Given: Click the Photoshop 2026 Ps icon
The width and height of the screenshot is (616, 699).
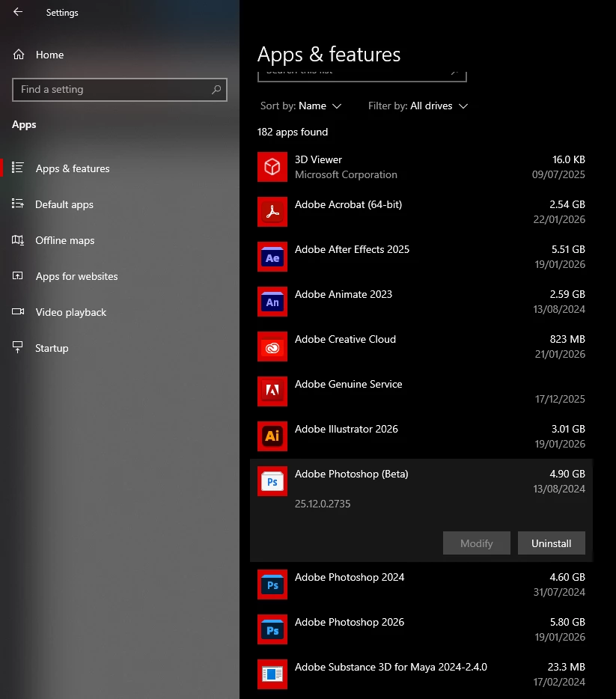Looking at the screenshot, I should [272, 629].
